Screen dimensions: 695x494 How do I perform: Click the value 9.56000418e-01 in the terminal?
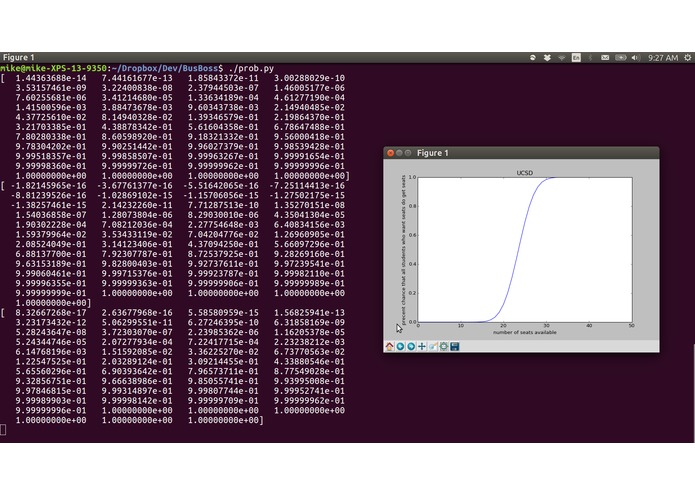tap(309, 136)
